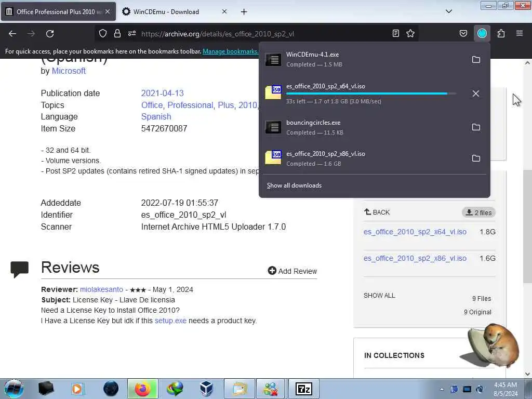Click Show all downloads
This screenshot has height=399, width=532.
pyautogui.click(x=294, y=185)
